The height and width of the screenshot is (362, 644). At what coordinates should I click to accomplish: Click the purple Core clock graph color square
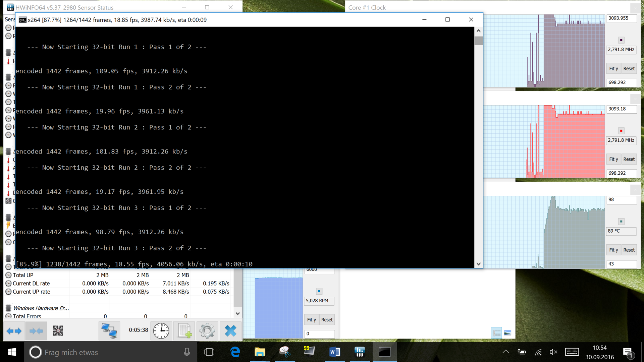621,40
